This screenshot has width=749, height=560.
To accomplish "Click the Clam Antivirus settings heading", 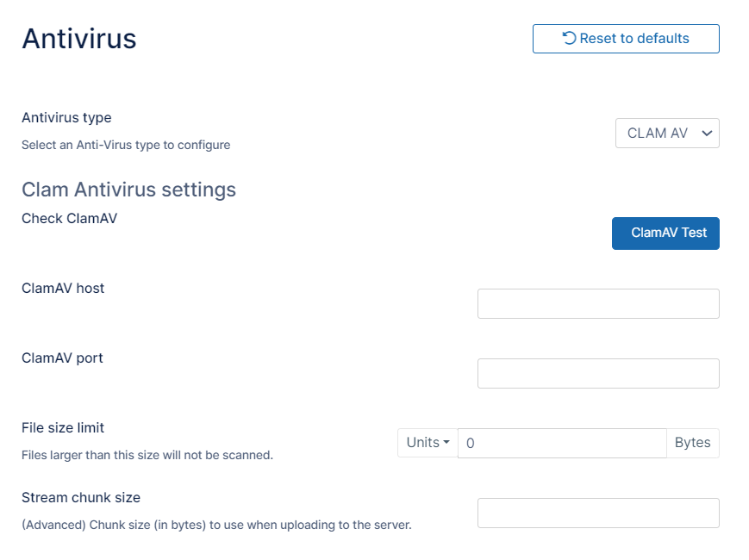I will 128,189.
